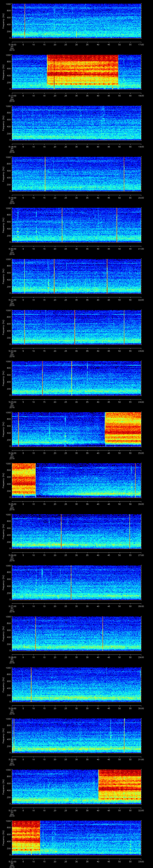Click the 5:25:00 start time label
The image size is (153, 868).
tap(12, 504)
